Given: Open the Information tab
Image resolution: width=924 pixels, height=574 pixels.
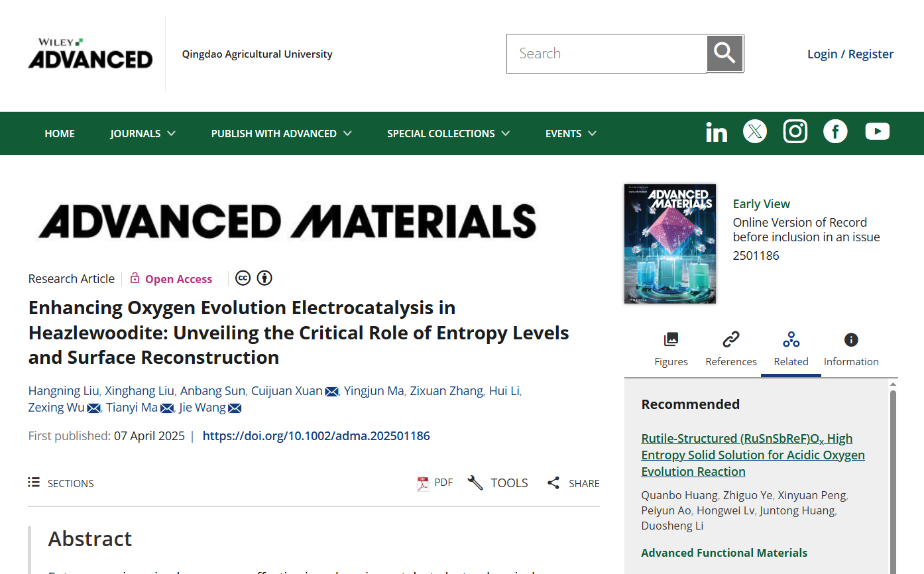Looking at the screenshot, I should [850, 349].
